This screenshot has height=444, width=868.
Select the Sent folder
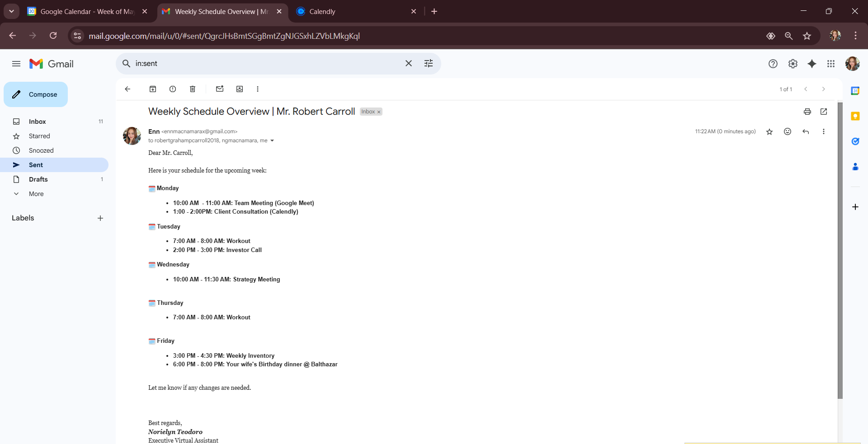click(54, 165)
